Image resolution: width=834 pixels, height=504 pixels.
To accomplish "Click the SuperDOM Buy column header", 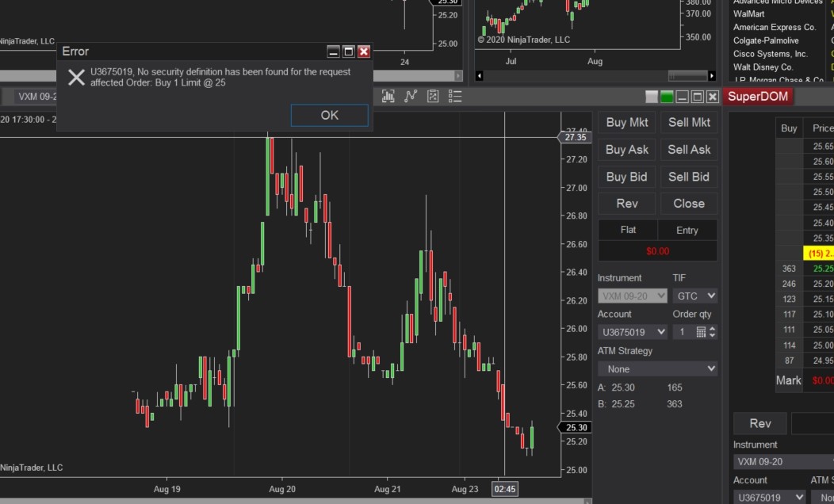I will pos(790,128).
